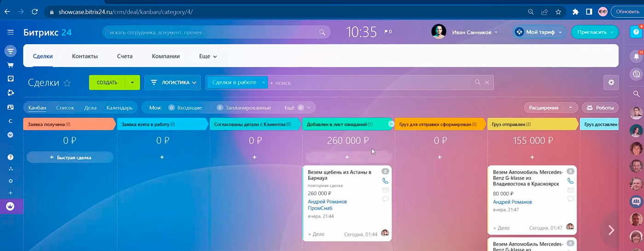Select Канбан view
This screenshot has width=644, height=251.
click(x=37, y=108)
